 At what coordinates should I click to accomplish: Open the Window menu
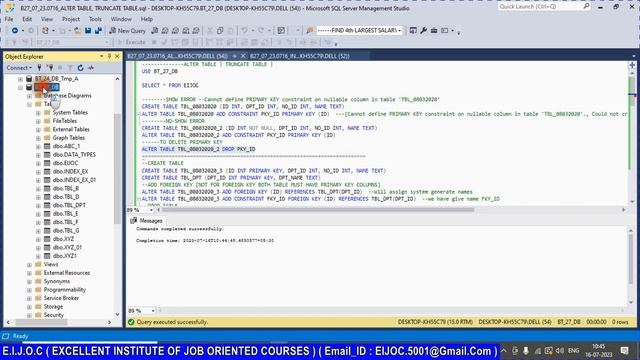coord(121,19)
